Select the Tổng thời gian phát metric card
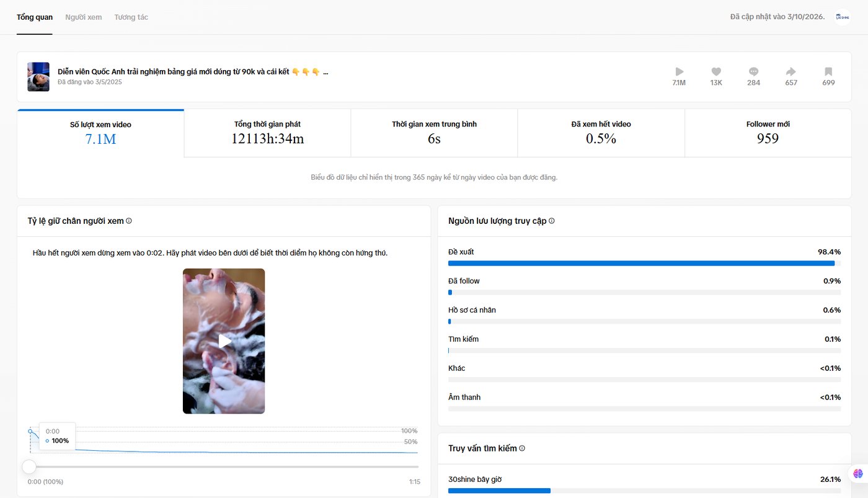The height and width of the screenshot is (498, 868). 267,133
